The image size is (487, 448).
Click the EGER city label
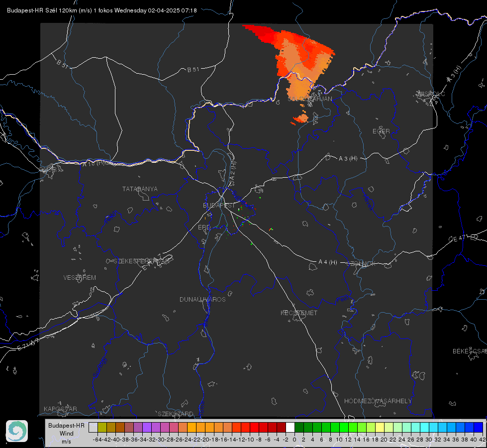(x=381, y=131)
